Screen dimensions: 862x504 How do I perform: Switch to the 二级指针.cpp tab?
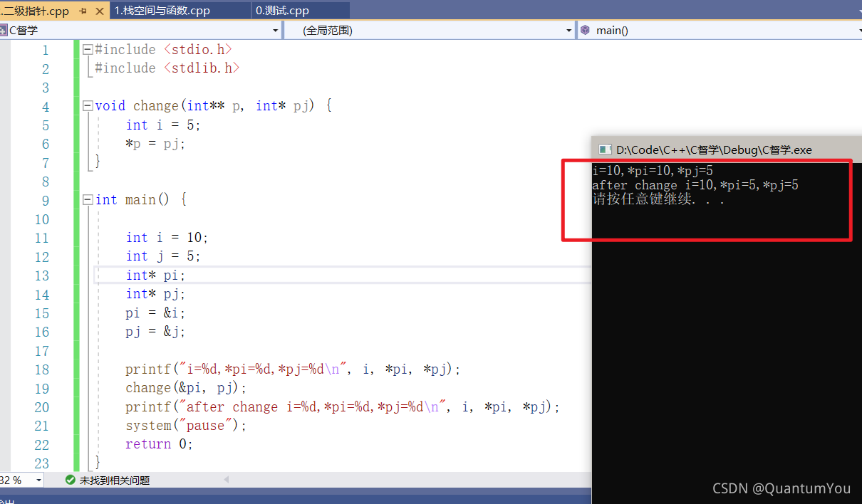[36, 11]
